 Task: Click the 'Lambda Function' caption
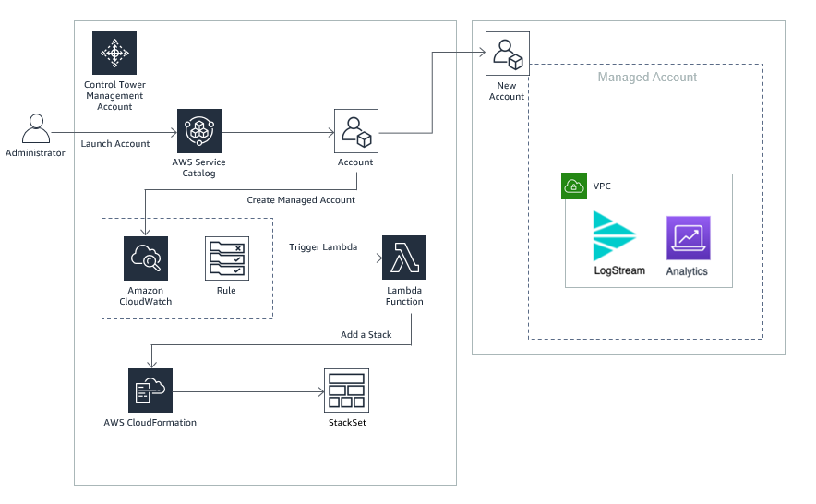click(404, 295)
